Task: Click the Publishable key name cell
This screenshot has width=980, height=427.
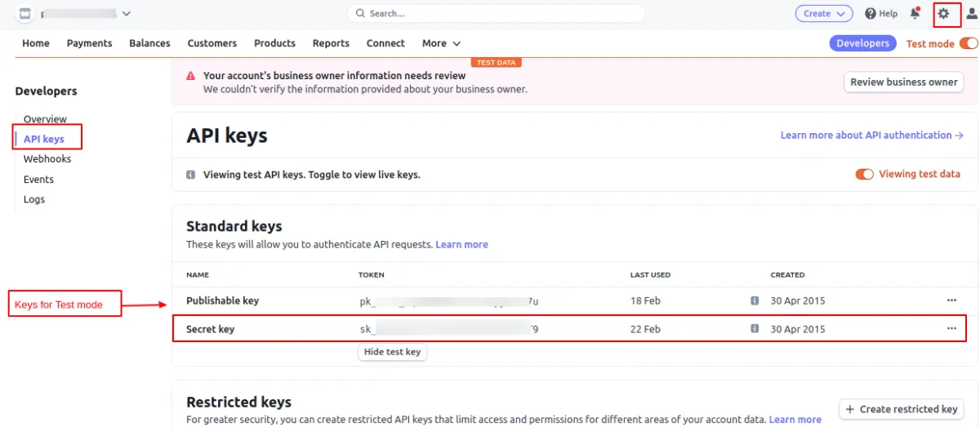Action: [222, 300]
